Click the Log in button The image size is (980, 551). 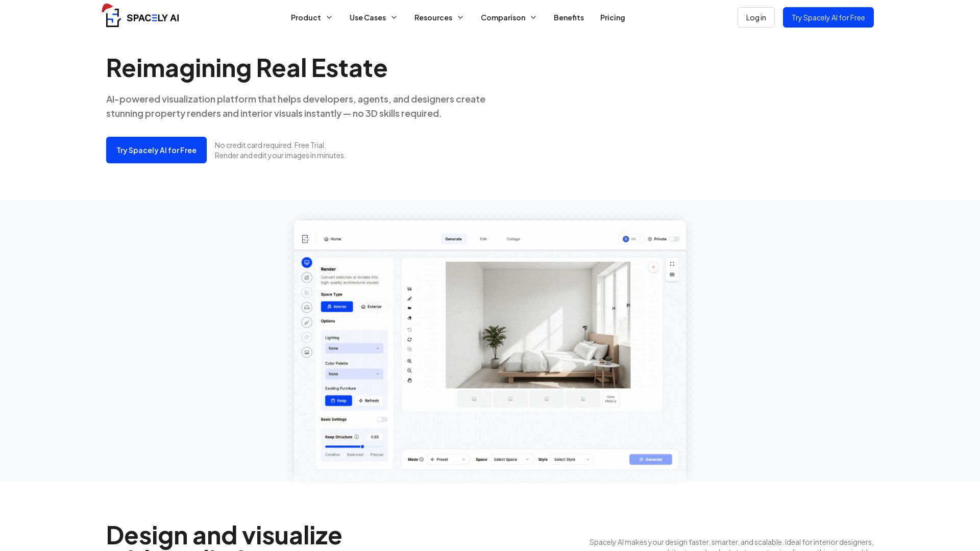tap(755, 18)
